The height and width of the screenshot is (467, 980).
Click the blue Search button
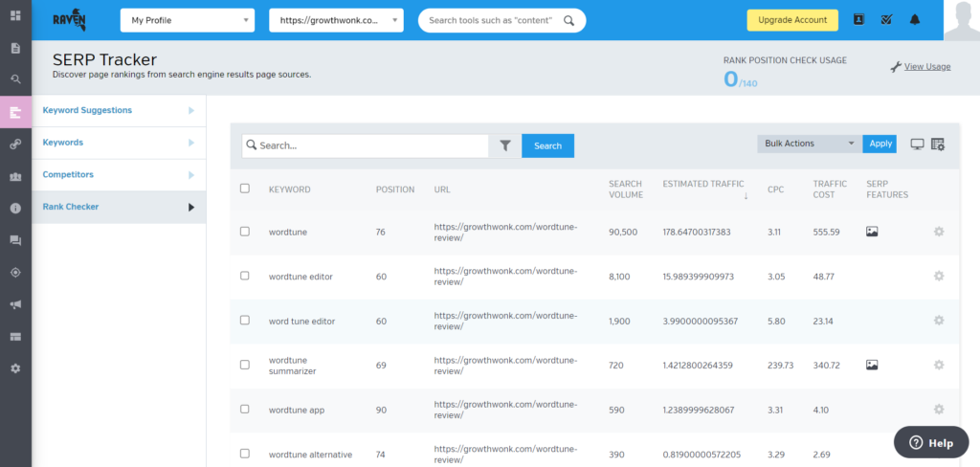point(547,145)
